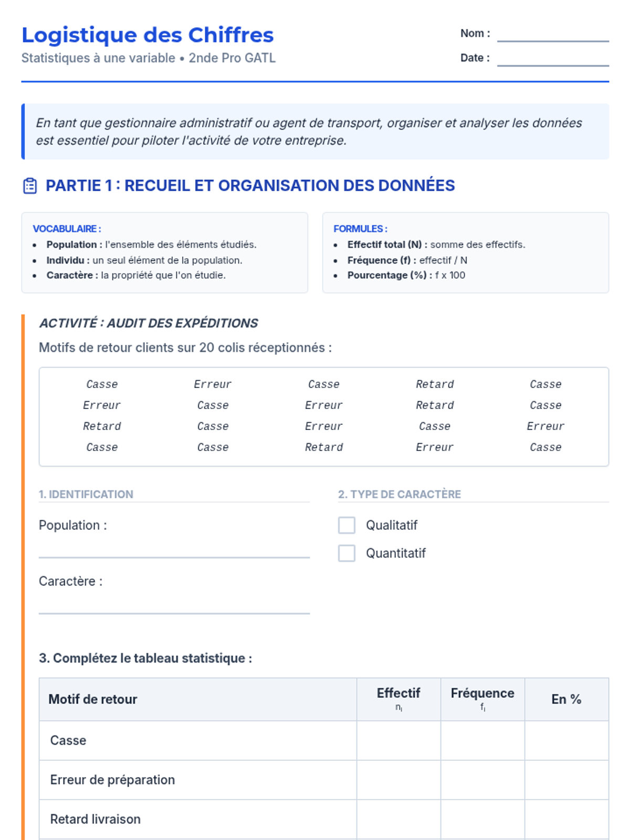Click the Fréquence cell for Casse
The image size is (630, 840).
point(482,740)
